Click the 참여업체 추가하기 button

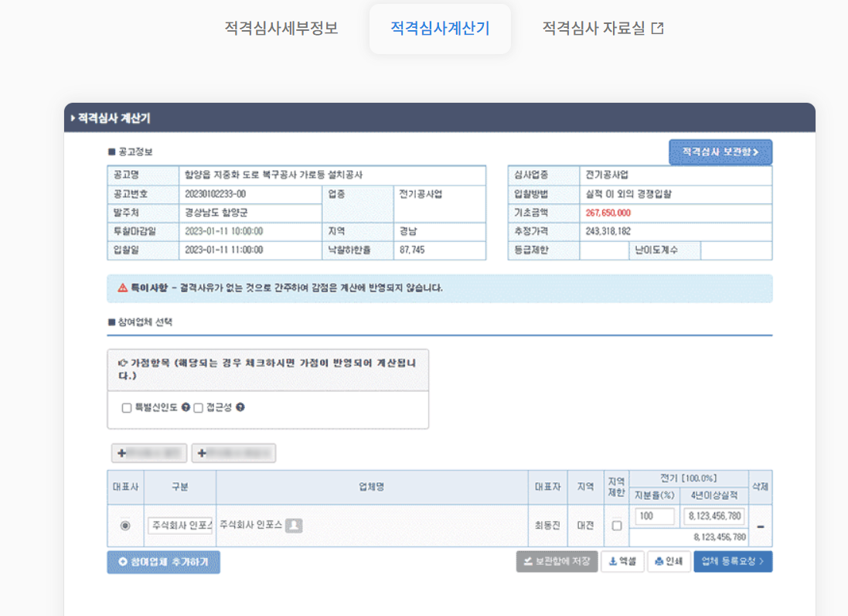pos(163,562)
